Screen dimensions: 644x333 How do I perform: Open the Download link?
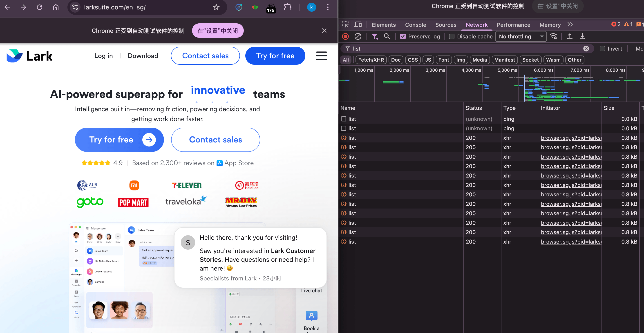143,56
